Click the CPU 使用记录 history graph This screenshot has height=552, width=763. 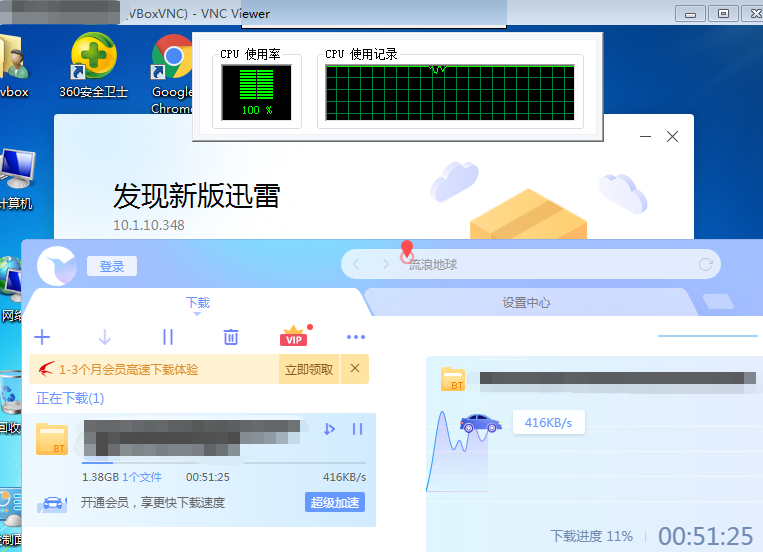pos(450,92)
